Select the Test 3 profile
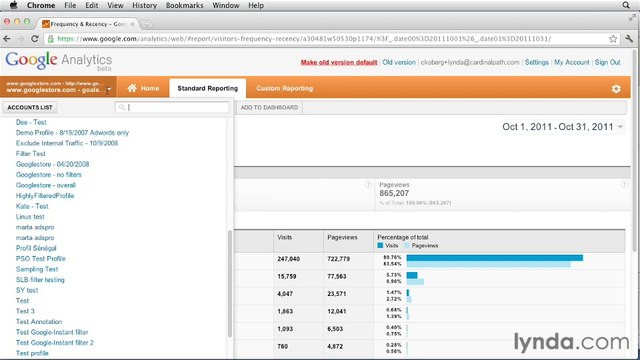Image resolution: width=640 pixels, height=360 pixels. click(x=25, y=311)
